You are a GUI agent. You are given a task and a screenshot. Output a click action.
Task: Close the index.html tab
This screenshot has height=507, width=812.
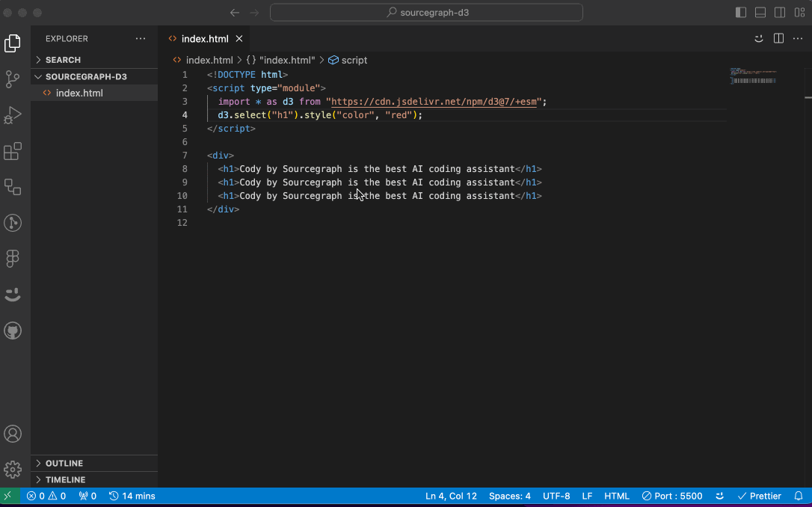coord(239,39)
